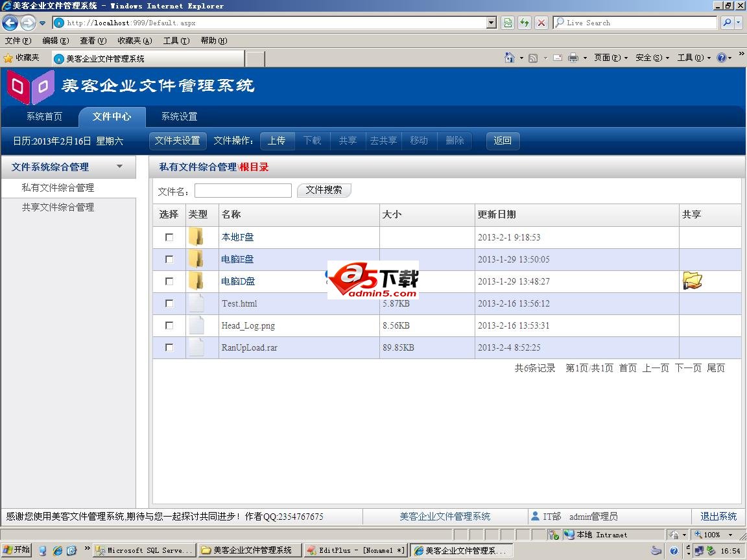This screenshot has height=560, width=747.
Task: Select the RanUpLoad.rar checkbox
Action: click(169, 347)
